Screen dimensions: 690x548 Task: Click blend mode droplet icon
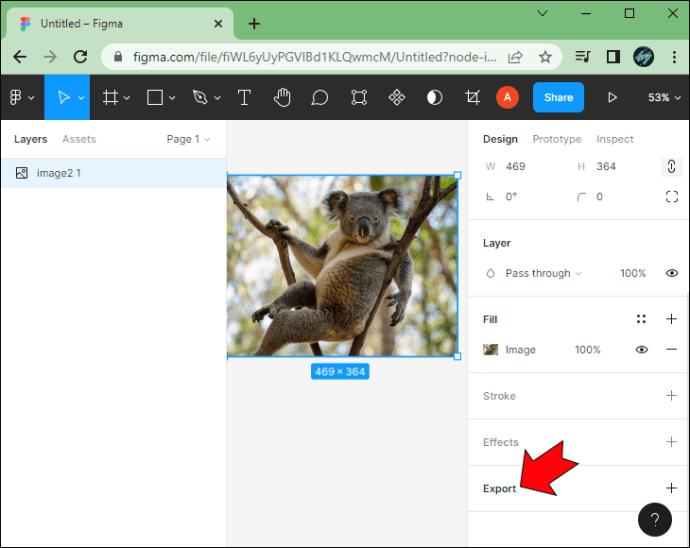(490, 273)
